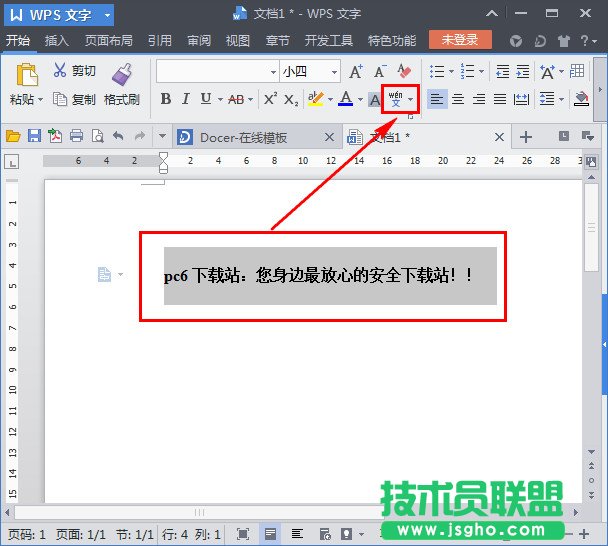Click the table grid icon in ribbon
608x546 pixels.
coord(577,71)
